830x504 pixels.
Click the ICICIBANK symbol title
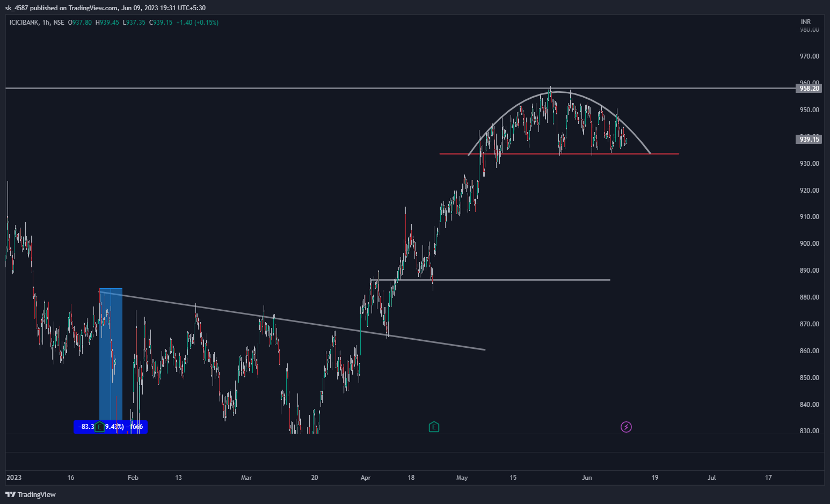coord(24,23)
